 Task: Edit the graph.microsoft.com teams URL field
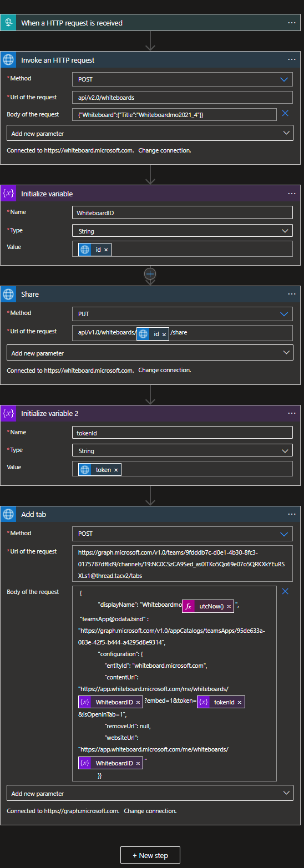point(182,564)
